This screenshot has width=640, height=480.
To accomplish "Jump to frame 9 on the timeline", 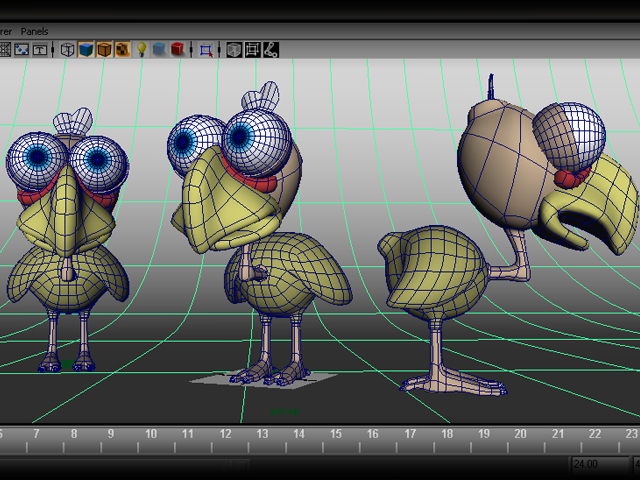I will pos(111,434).
